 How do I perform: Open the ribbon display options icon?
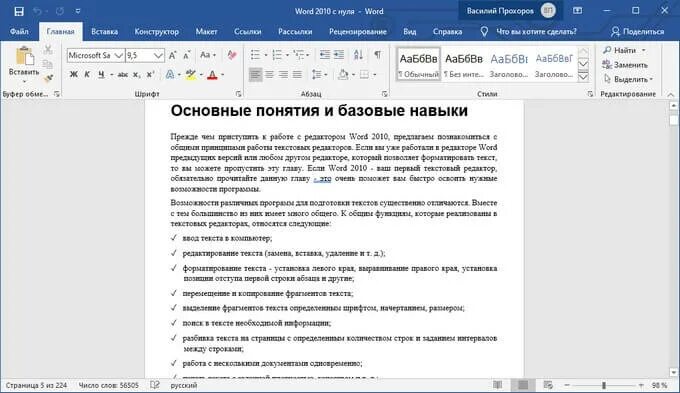click(x=577, y=11)
